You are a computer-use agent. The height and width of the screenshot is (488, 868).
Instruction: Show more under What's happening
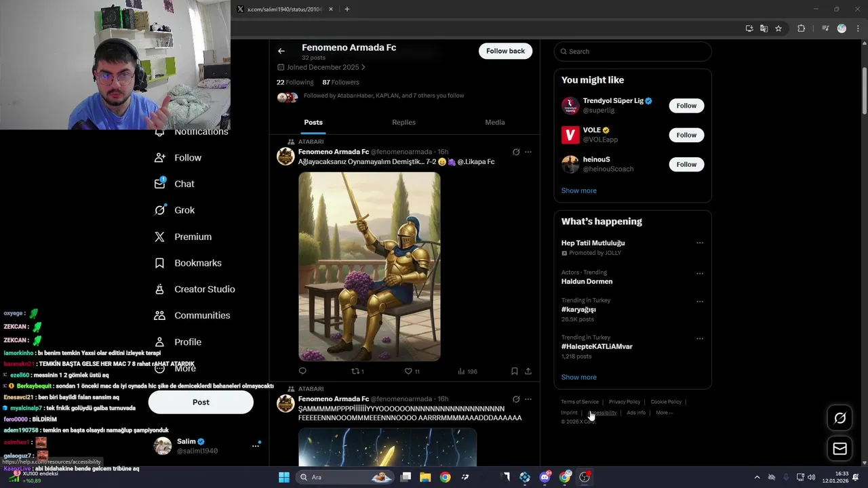click(x=579, y=377)
